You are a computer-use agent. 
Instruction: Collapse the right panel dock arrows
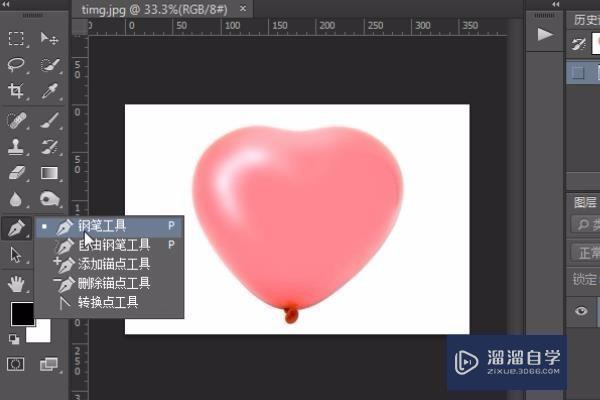tap(556, 4)
